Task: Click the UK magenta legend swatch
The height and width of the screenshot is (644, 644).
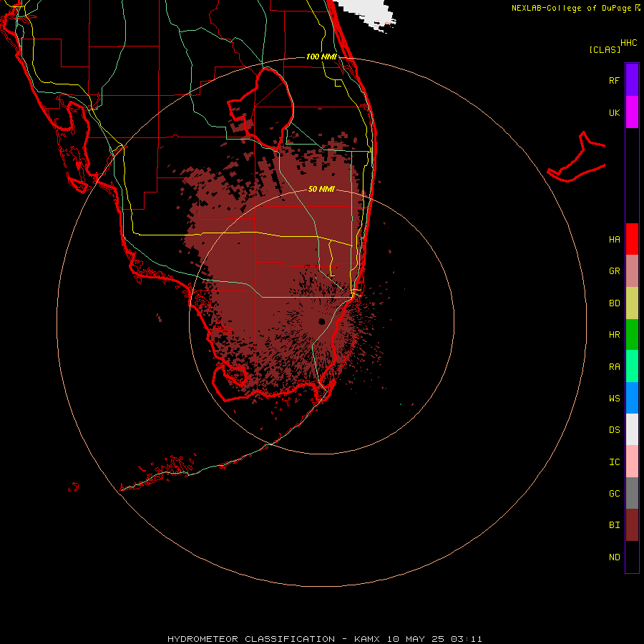Action: [632, 112]
